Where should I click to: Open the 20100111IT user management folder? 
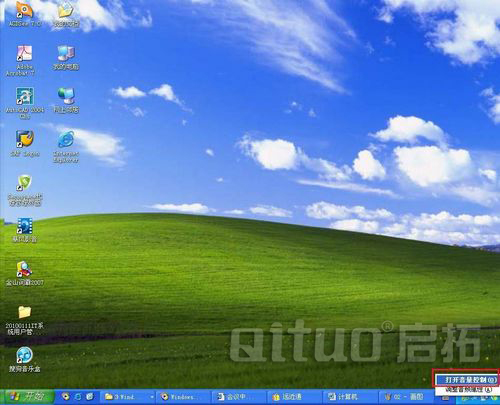click(25, 320)
